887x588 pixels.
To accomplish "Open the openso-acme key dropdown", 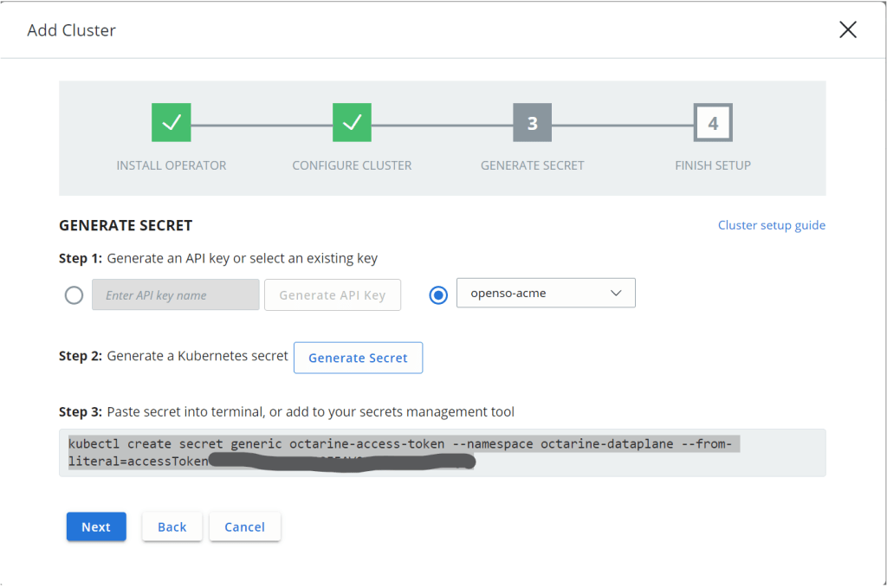I will click(x=546, y=294).
